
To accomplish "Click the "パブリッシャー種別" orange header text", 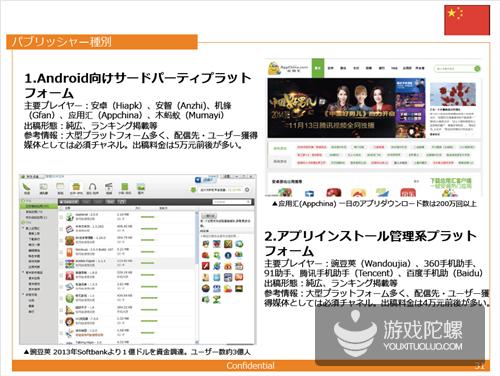I will click(x=62, y=42).
